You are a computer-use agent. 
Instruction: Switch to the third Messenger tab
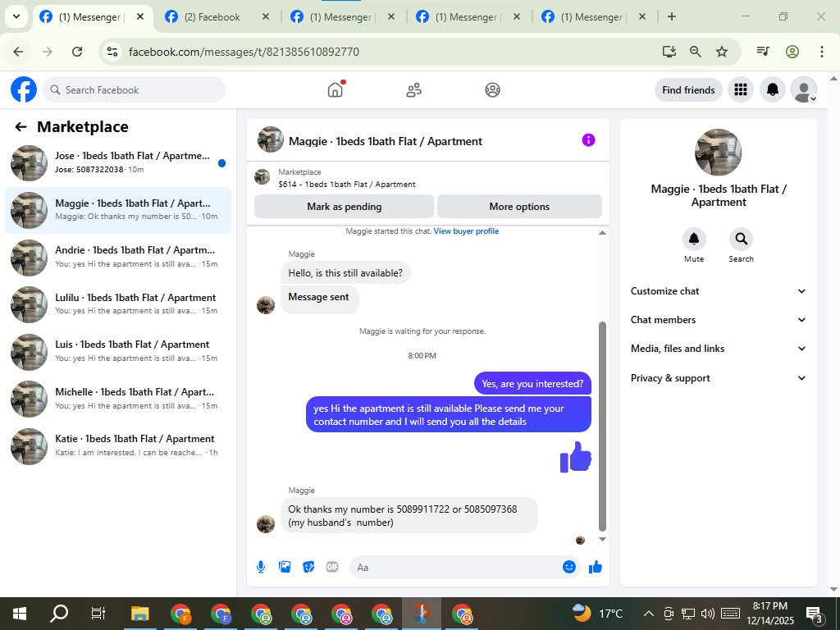pyautogui.click(x=340, y=17)
